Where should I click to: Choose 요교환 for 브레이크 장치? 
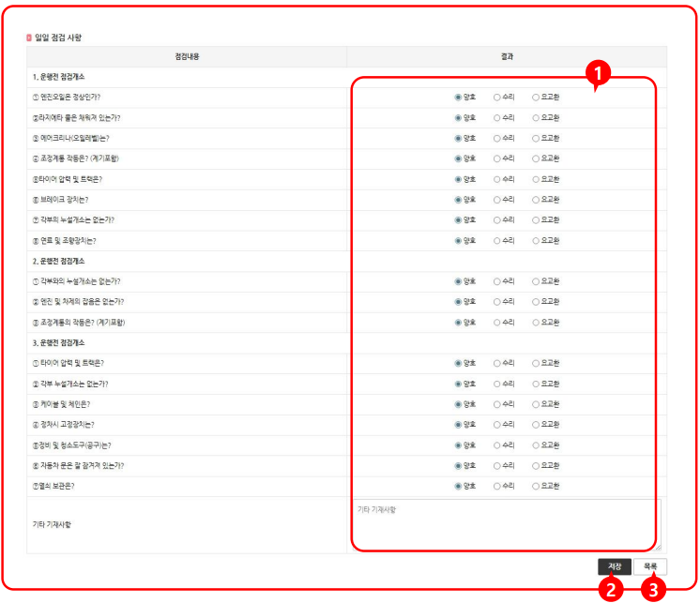[x=536, y=199]
